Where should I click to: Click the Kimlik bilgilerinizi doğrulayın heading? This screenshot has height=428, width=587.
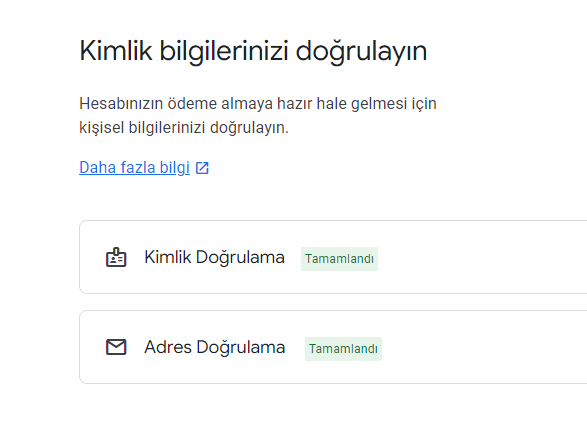coord(253,51)
